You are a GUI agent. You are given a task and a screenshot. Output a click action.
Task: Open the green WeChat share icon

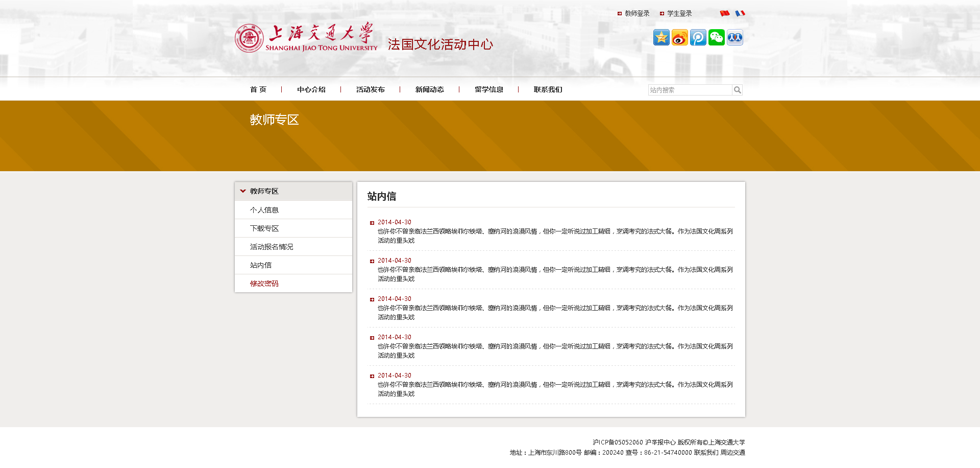click(716, 37)
